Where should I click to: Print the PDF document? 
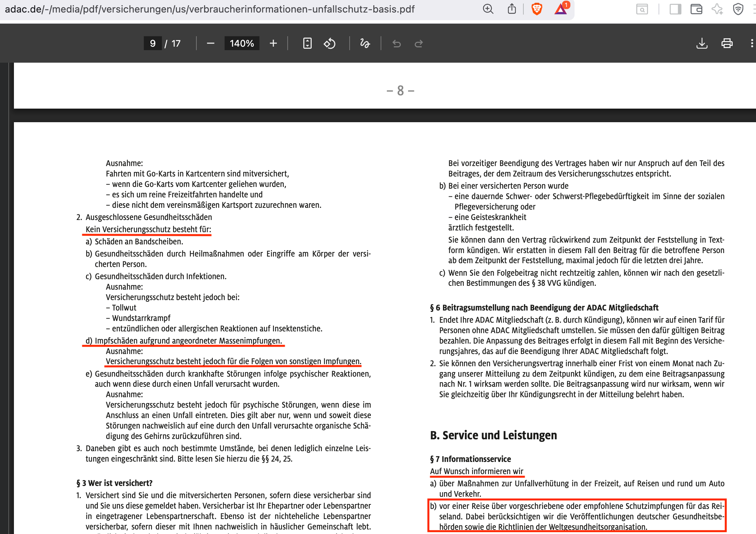pyautogui.click(x=727, y=44)
